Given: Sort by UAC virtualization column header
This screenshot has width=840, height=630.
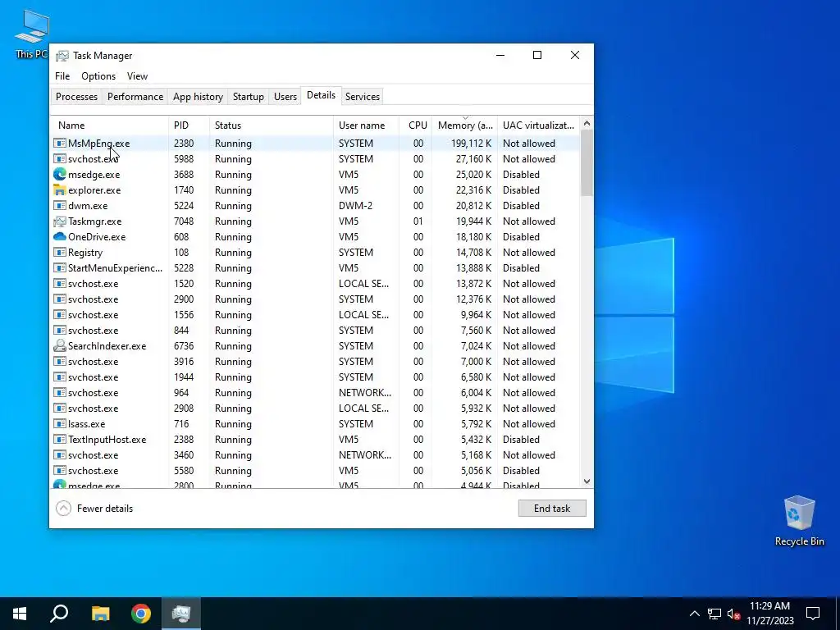Looking at the screenshot, I should (538, 126).
